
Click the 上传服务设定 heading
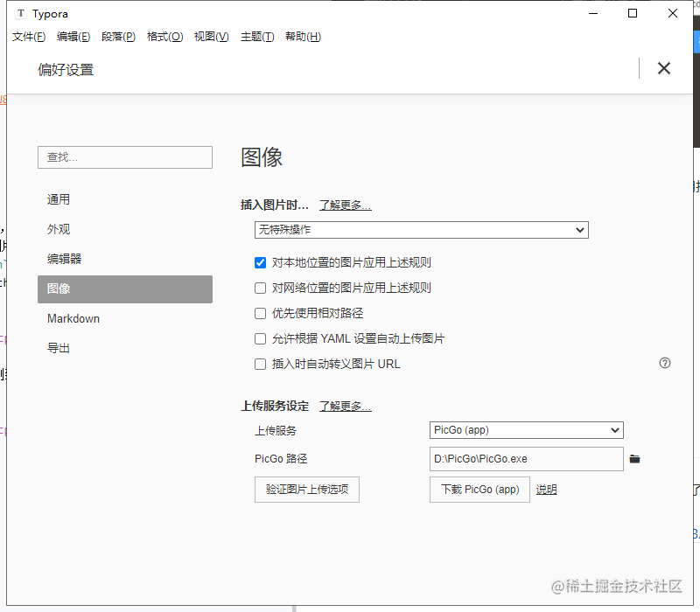coord(275,407)
